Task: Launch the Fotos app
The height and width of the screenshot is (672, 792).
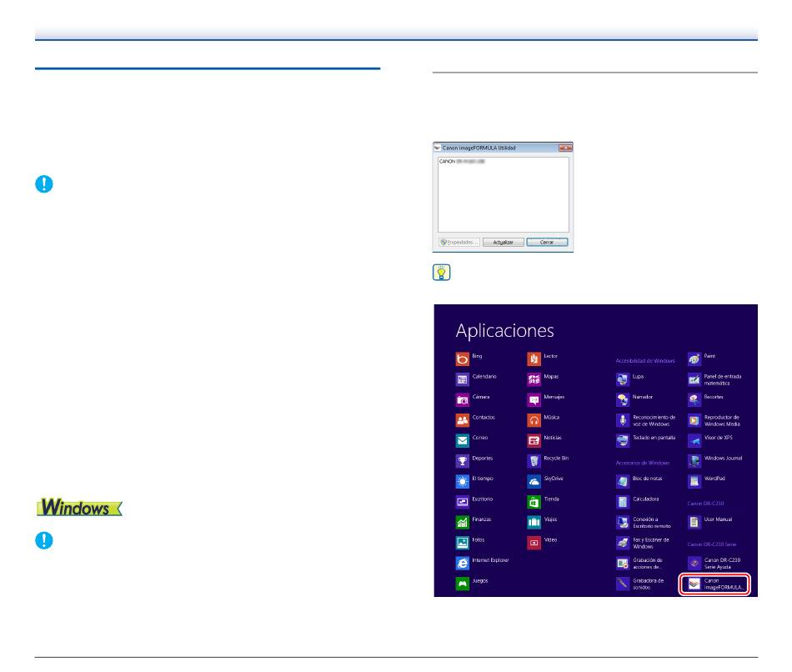Action: click(469, 543)
